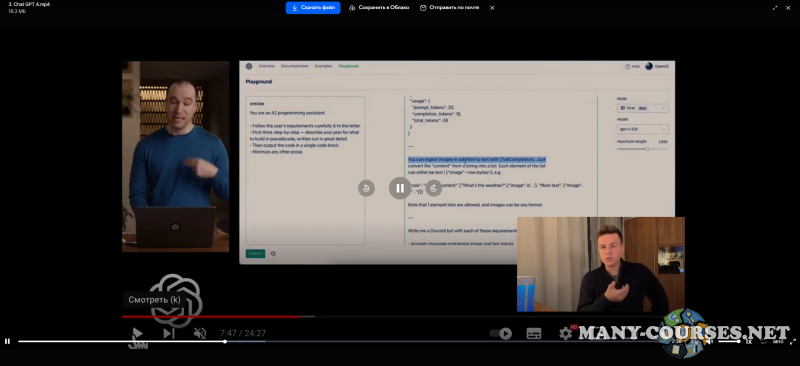
Task: Click the embedded YouTube play icon
Action: [137, 333]
